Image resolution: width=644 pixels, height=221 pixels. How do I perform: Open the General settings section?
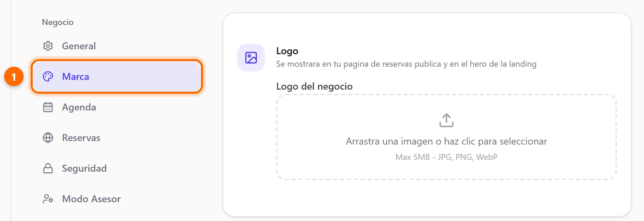(x=117, y=46)
